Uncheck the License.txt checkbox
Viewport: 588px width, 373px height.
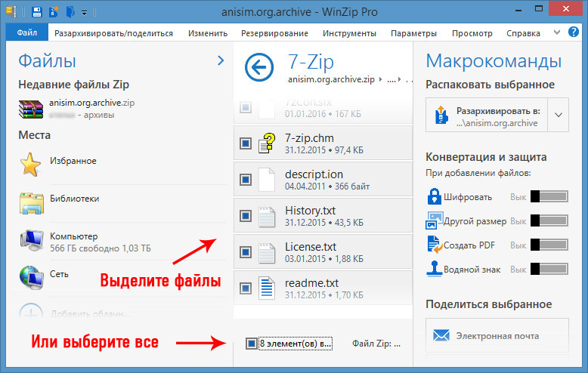pyautogui.click(x=246, y=252)
